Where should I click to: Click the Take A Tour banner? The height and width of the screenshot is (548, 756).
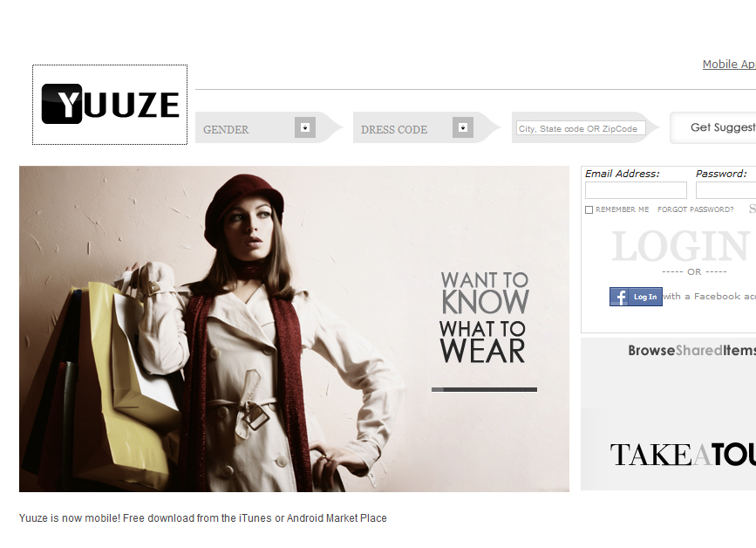click(683, 455)
